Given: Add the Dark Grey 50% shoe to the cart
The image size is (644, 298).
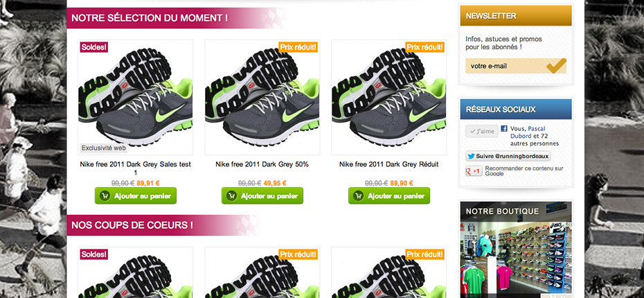Looking at the screenshot, I should pos(262,195).
